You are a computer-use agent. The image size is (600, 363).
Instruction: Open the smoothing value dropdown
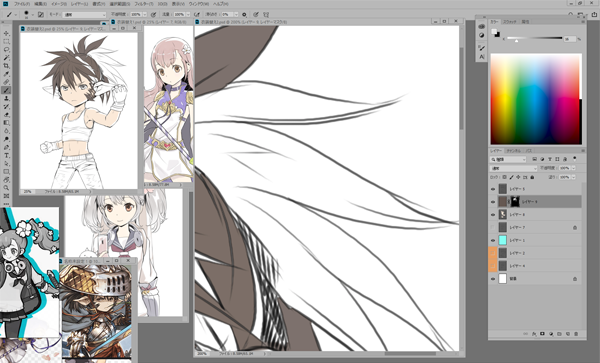click(x=236, y=15)
